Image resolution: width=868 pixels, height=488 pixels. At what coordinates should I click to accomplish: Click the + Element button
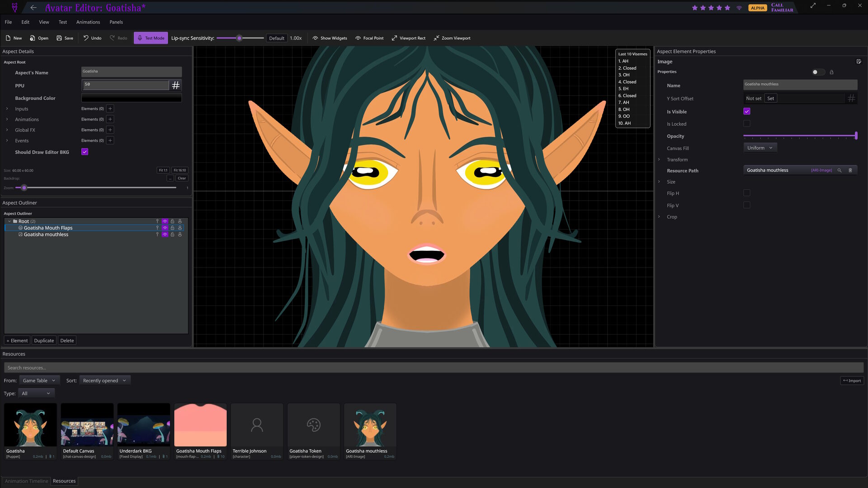(x=17, y=340)
